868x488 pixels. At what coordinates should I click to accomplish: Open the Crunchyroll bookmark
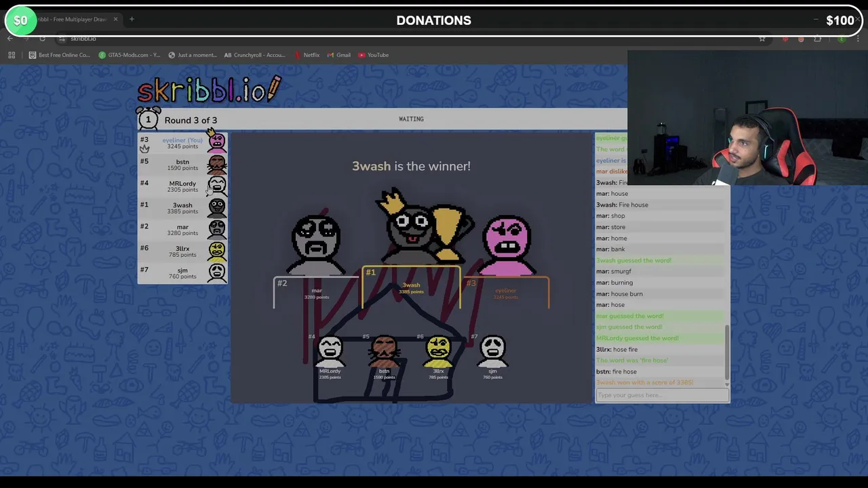(x=254, y=55)
